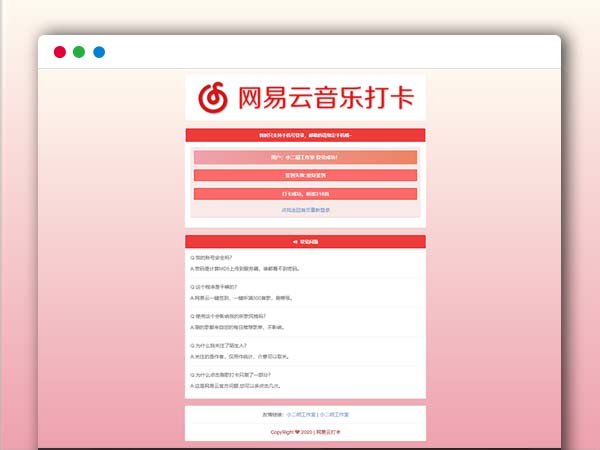
Task: Open the blue return-to-home re-login link
Action: tap(305, 210)
